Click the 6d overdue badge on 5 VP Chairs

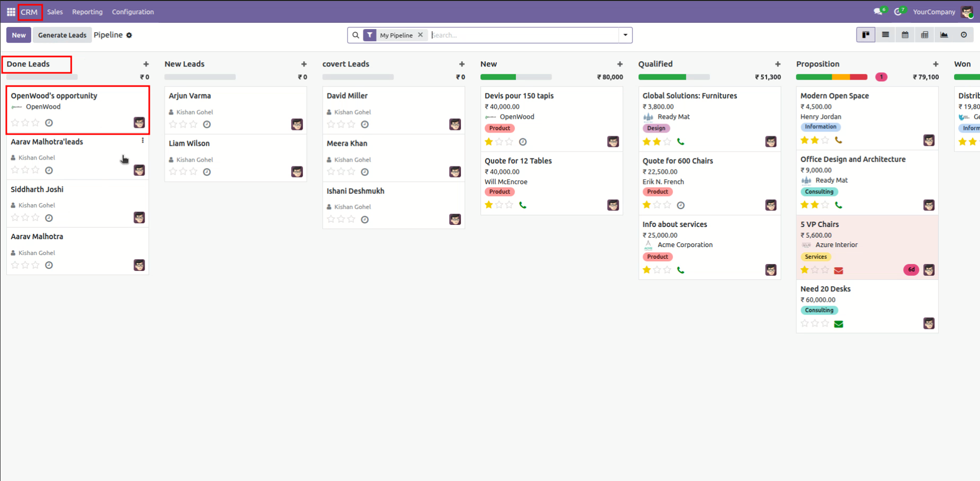[911, 270]
